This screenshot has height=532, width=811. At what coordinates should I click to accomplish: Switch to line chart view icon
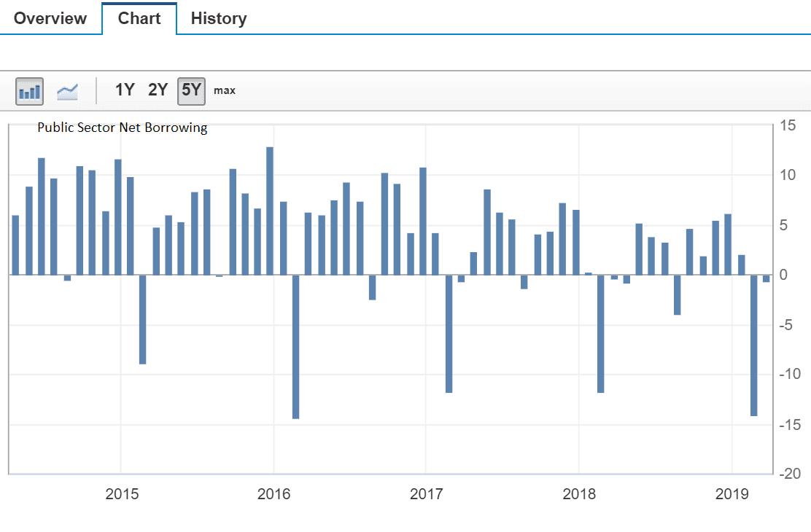tap(68, 91)
